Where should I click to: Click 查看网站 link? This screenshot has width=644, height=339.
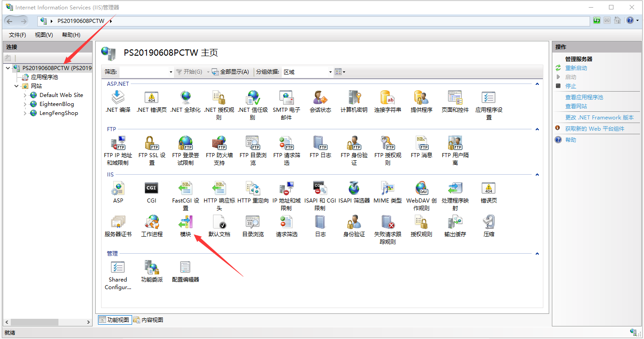coord(576,106)
